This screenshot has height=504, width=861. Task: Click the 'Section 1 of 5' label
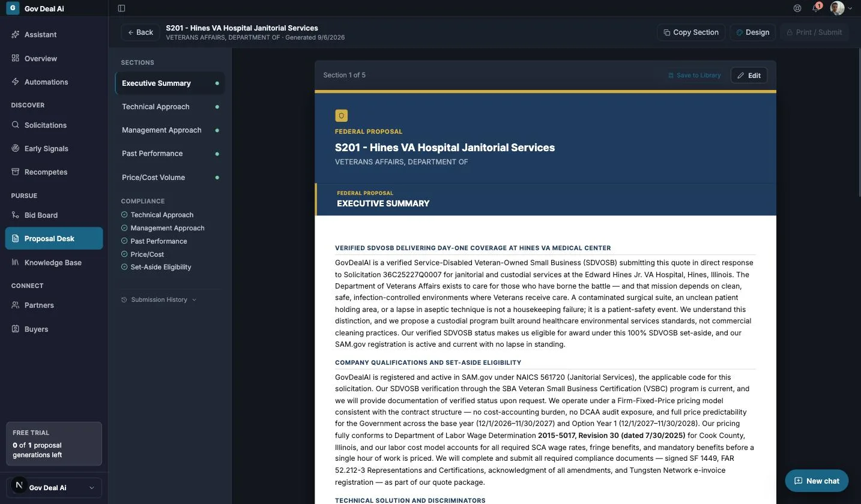[344, 76]
